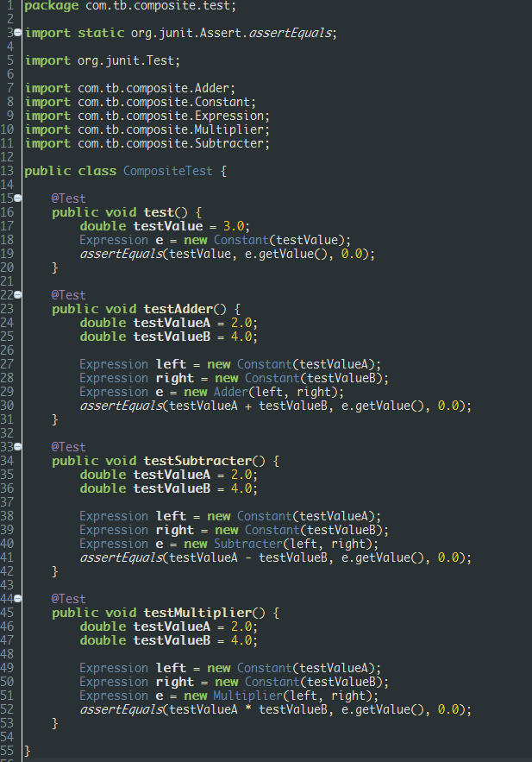Viewport: 532px width, 762px height.
Task: Click 'Adder' constructor on line 29
Action: (x=230, y=392)
